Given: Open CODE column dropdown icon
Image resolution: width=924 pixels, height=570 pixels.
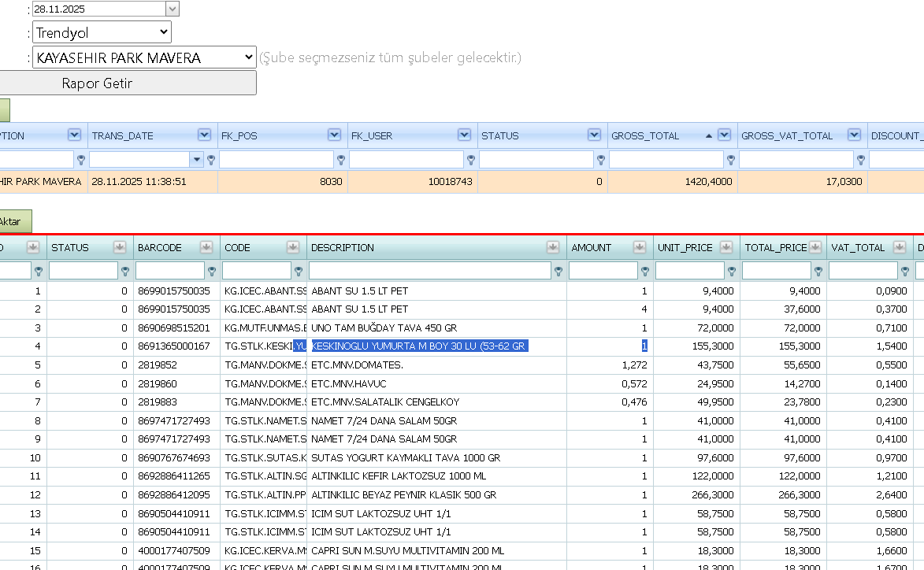Looking at the screenshot, I should [x=293, y=247].
